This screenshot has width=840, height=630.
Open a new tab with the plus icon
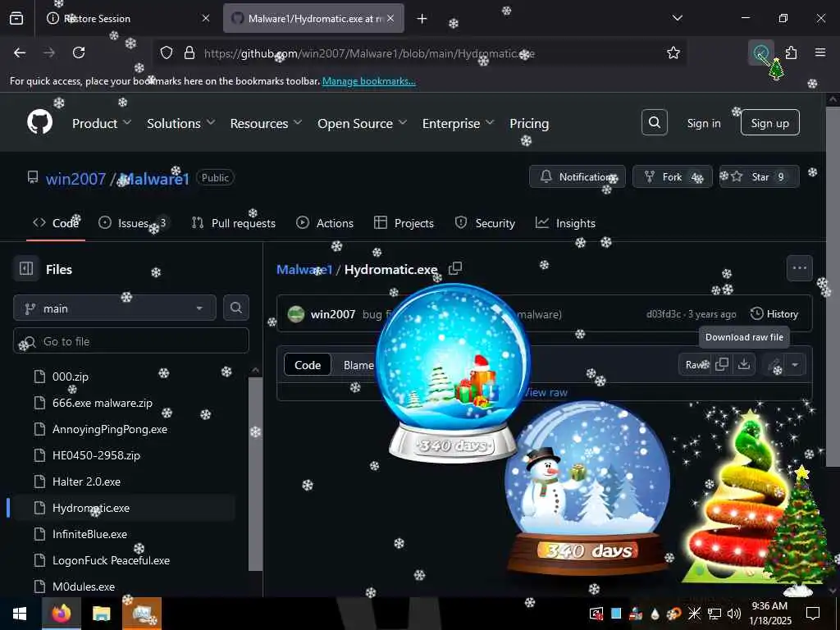point(422,19)
